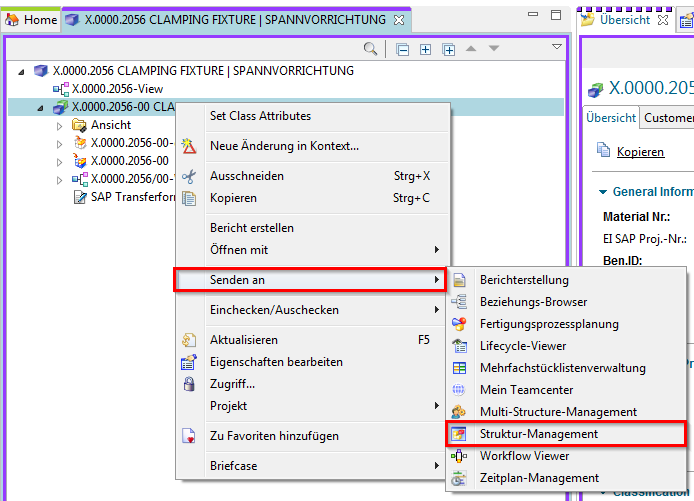Screen dimensions: 694x501
Task: Close the CLAMPING FIXTURE editor tab
Action: pyautogui.click(x=398, y=19)
